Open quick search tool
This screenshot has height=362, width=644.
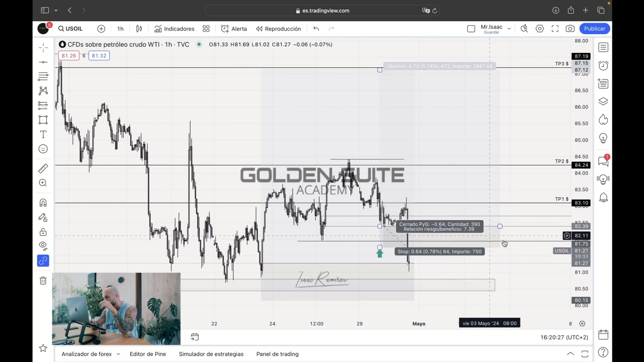(524, 28)
